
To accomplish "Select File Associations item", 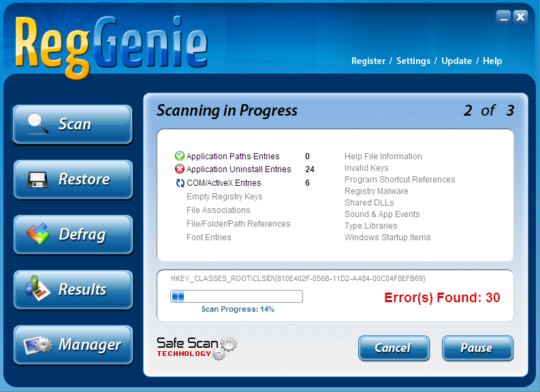I will [x=219, y=210].
